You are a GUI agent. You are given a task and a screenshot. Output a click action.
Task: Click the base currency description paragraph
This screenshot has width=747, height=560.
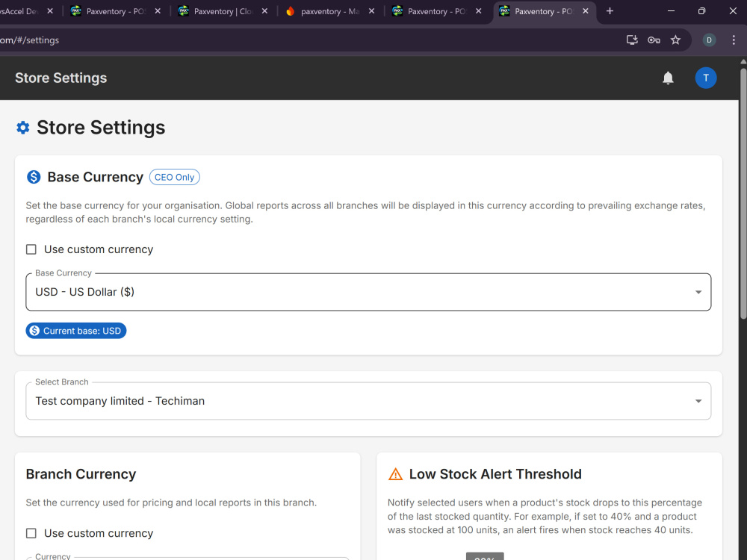[x=365, y=212]
